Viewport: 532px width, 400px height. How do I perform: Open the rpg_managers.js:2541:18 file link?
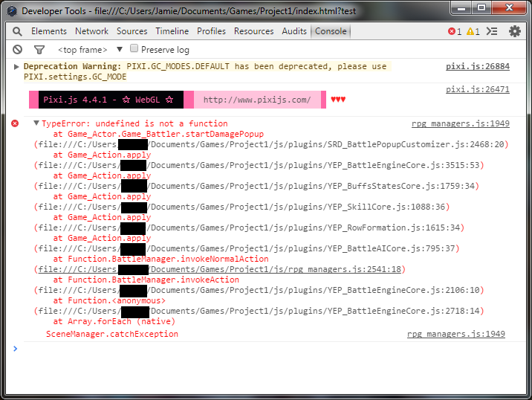click(x=219, y=269)
